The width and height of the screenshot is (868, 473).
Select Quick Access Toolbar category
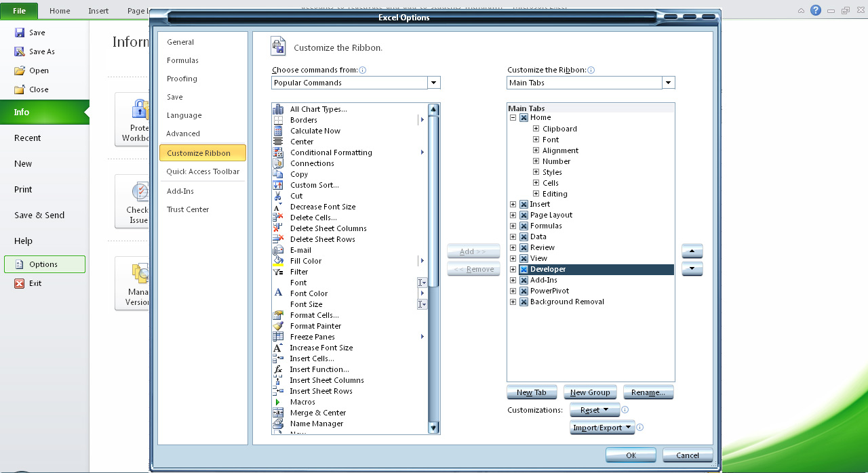[203, 171]
